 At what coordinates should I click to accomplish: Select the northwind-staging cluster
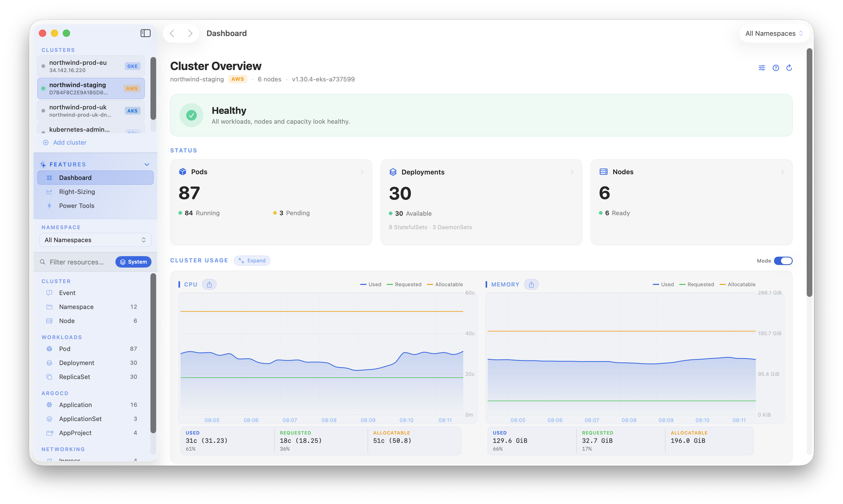[91, 88]
